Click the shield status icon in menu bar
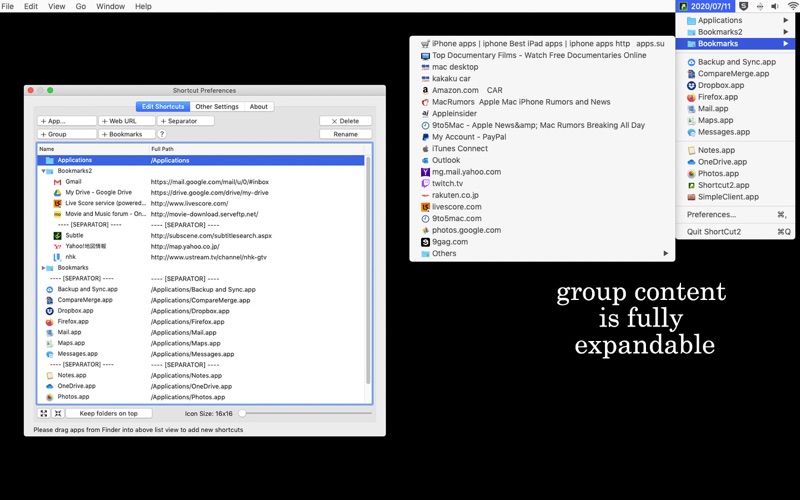This screenshot has height=500, width=800. pyautogui.click(x=744, y=6)
